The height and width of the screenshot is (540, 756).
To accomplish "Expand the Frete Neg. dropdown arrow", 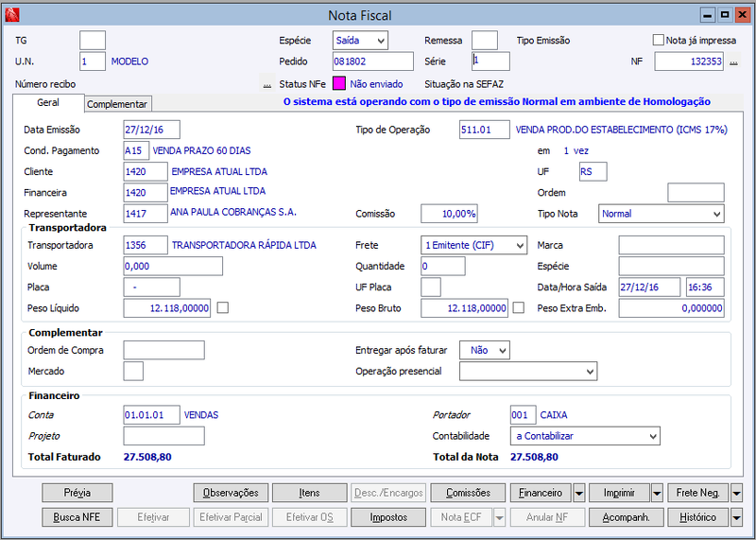I will 736,494.
